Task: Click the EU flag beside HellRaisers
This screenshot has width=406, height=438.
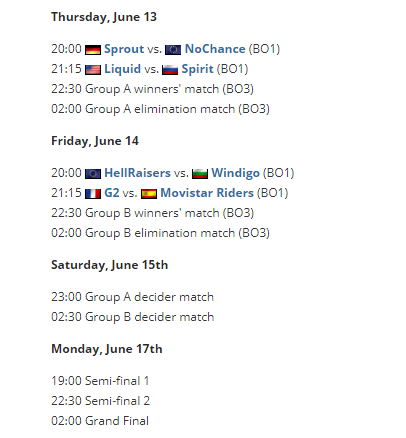Action: [x=93, y=174]
